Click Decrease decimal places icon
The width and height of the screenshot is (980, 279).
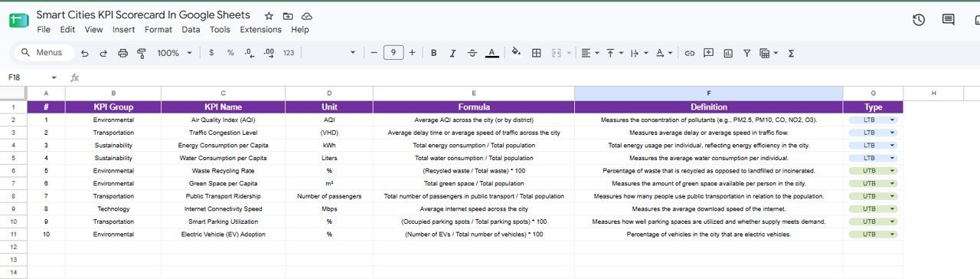[x=250, y=53]
